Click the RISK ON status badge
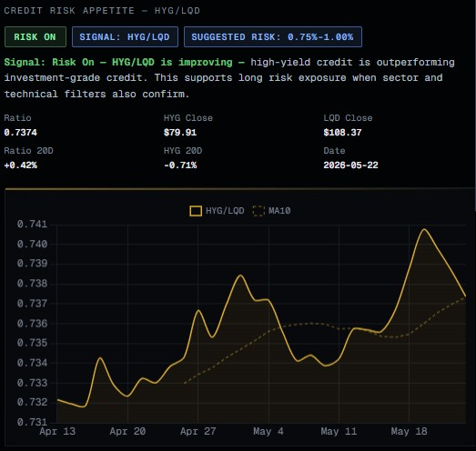Screen dimensions: 476x451 [35, 37]
